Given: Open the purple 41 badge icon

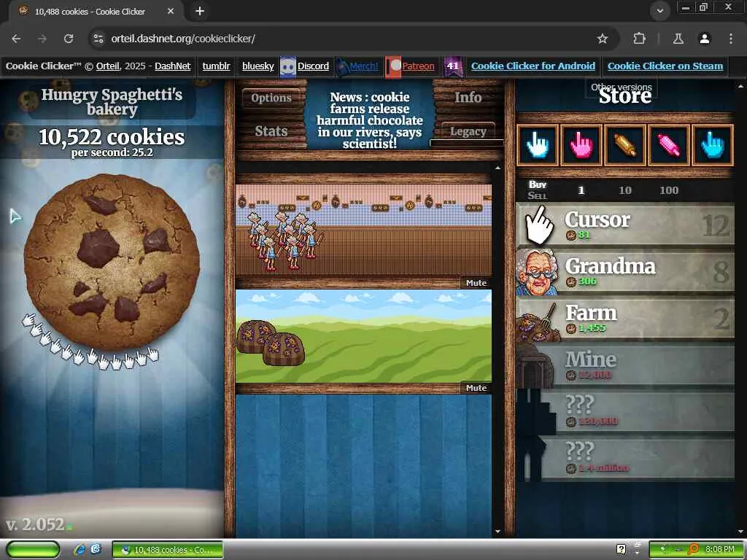Looking at the screenshot, I should point(453,66).
